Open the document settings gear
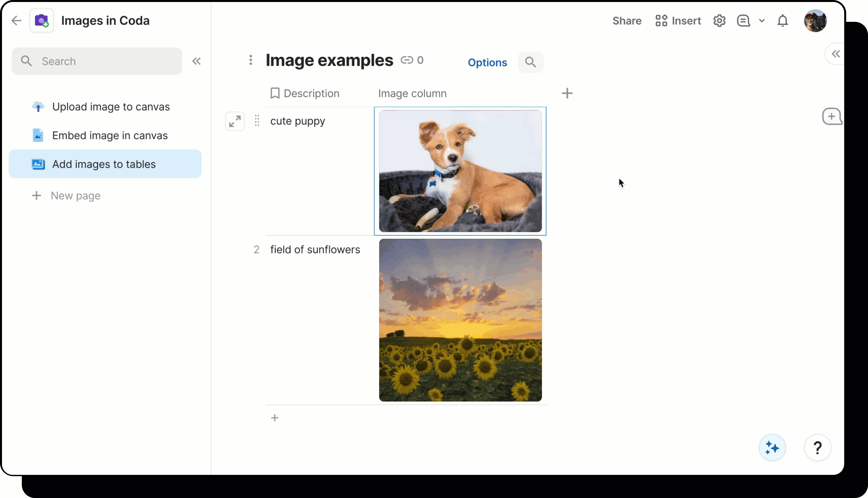The image size is (868, 498). point(719,21)
